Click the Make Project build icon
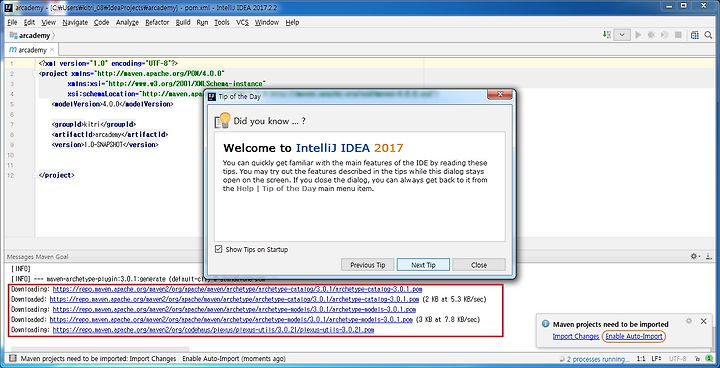720x368 pixels. [x=607, y=35]
